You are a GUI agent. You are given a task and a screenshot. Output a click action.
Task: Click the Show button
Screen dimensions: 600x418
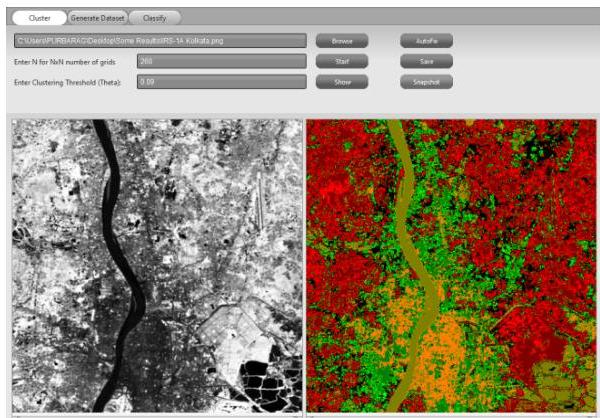(342, 82)
